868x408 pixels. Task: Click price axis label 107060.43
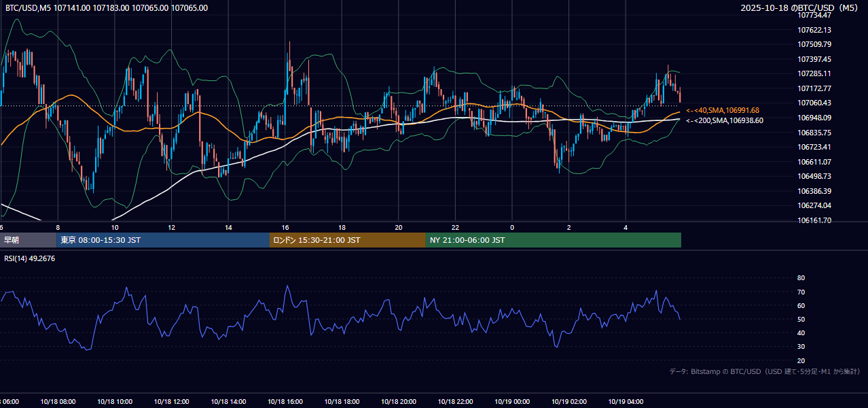click(814, 103)
